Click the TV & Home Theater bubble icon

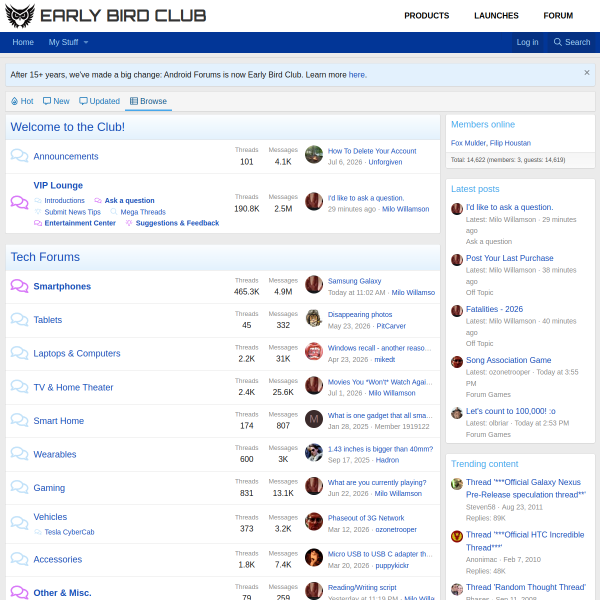click(19, 386)
